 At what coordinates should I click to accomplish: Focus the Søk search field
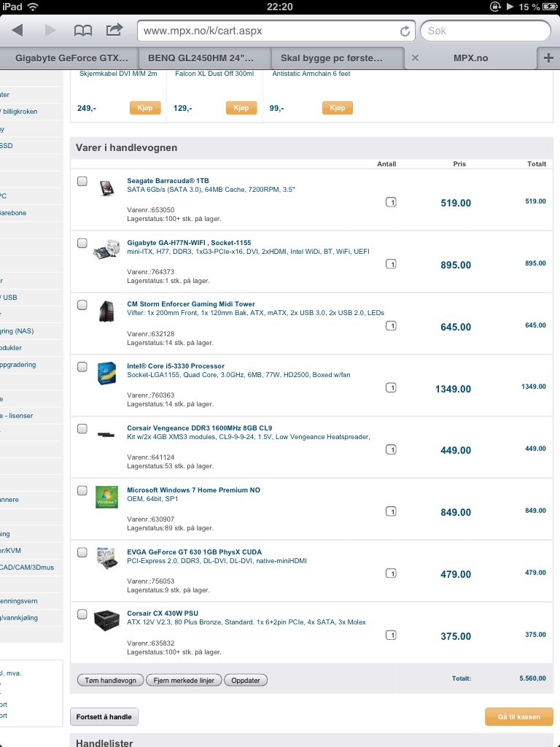pos(486,31)
